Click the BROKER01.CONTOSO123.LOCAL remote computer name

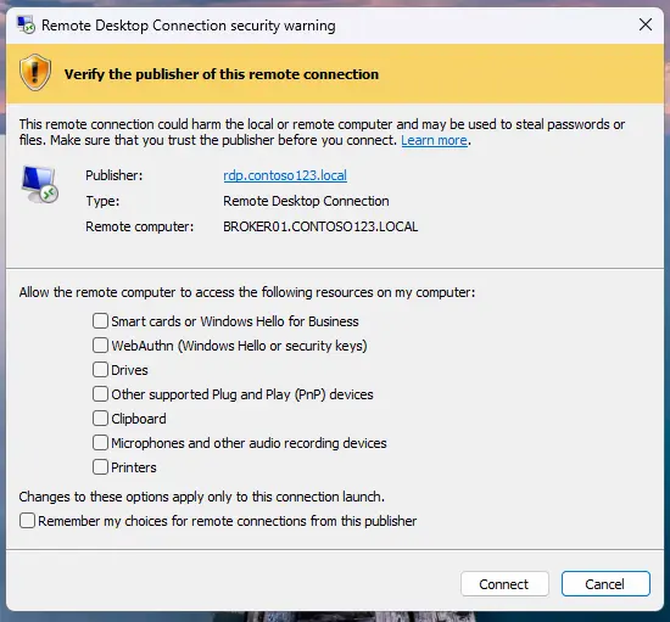321,227
